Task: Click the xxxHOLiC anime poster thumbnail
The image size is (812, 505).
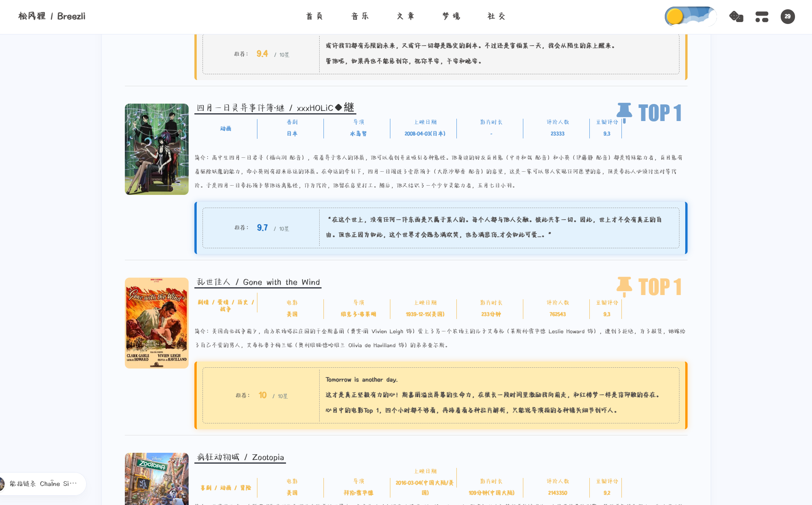Action: [x=157, y=149]
